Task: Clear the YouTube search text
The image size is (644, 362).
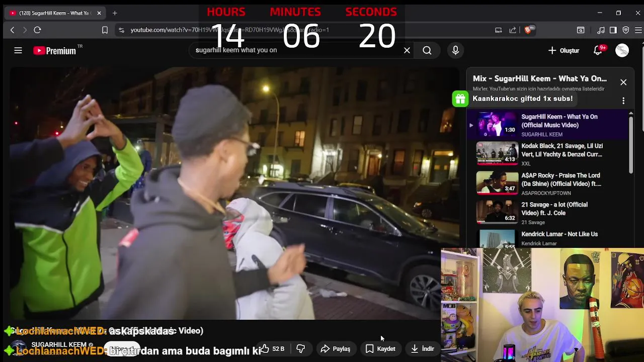Action: (407, 50)
